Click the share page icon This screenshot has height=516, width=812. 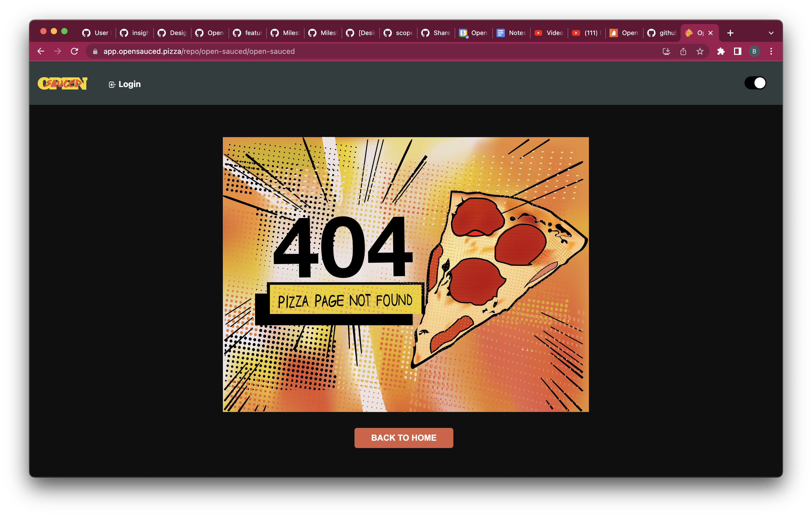683,51
